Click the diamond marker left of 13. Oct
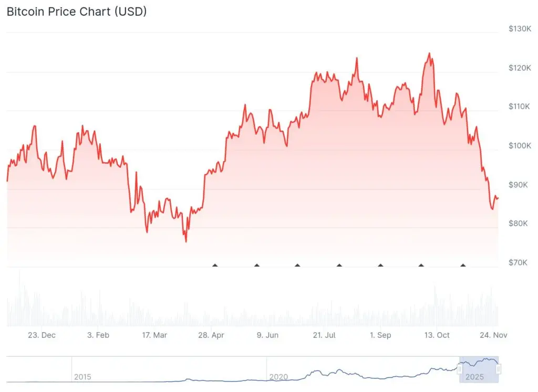538x392 pixels. (421, 265)
